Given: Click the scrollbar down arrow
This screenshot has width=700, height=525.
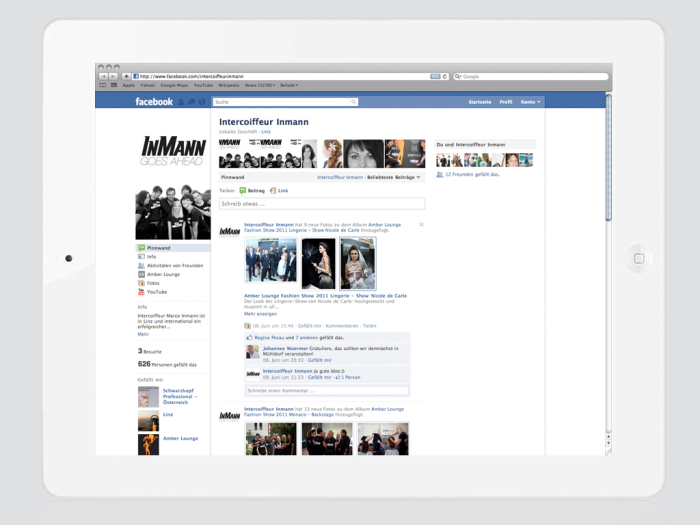Looking at the screenshot, I should [x=608, y=443].
